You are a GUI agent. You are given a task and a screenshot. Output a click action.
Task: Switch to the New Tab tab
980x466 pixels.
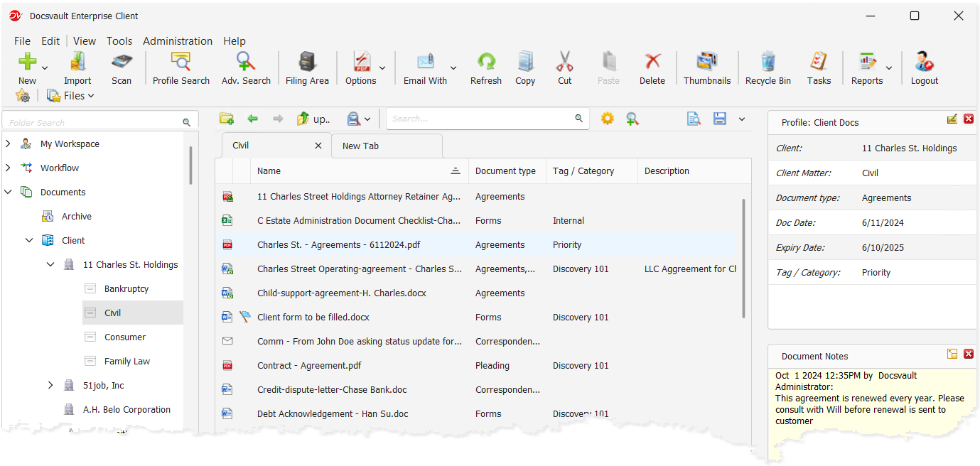pyautogui.click(x=386, y=146)
